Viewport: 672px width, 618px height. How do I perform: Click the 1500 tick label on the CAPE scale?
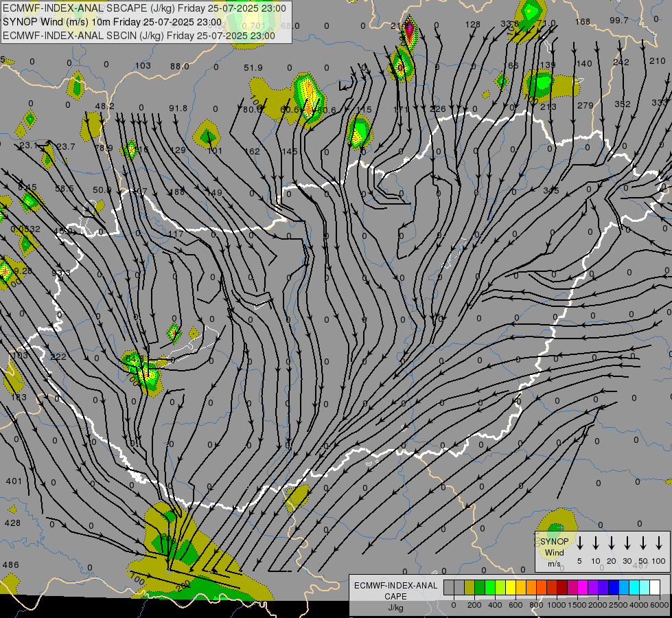click(x=577, y=605)
